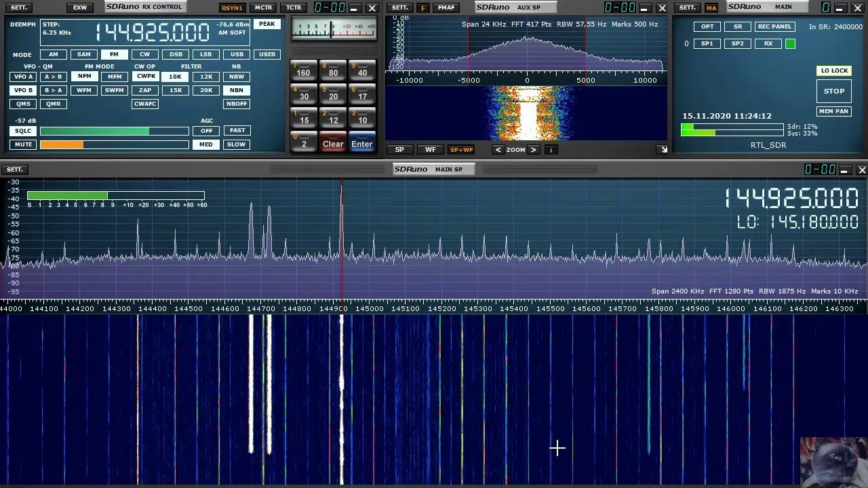868x488 pixels.
Task: Select band preset 80 on the keypad
Action: (333, 70)
